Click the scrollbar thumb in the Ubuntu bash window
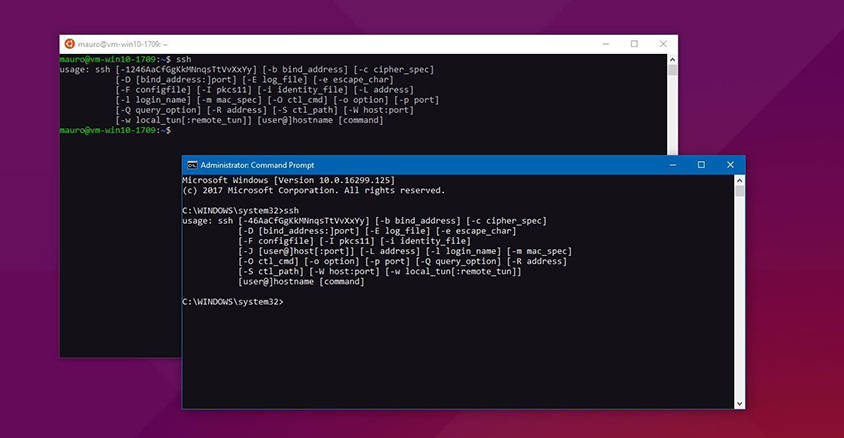Screen dimensions: 844x438 [x=672, y=70]
